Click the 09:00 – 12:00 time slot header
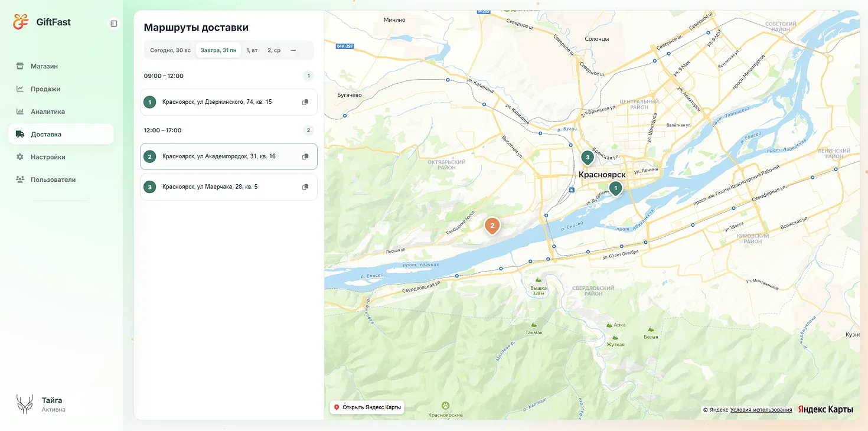Viewport: 868px width, 431px height. 164,76
